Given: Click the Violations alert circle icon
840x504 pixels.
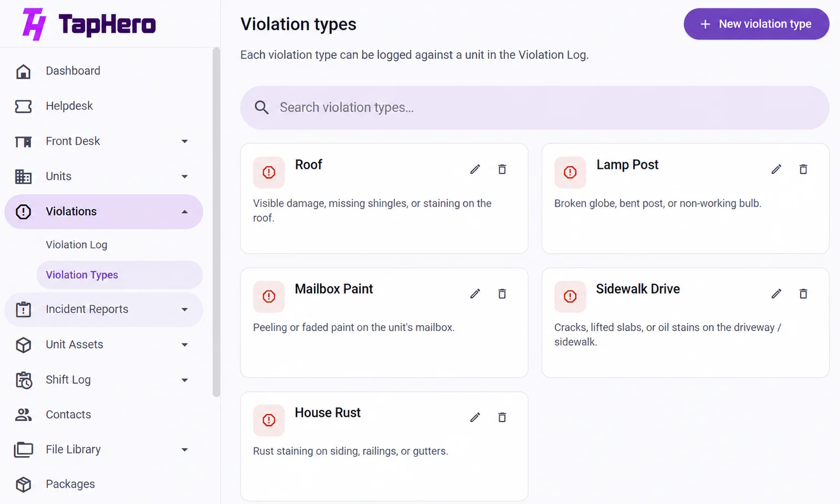Looking at the screenshot, I should [x=23, y=212].
